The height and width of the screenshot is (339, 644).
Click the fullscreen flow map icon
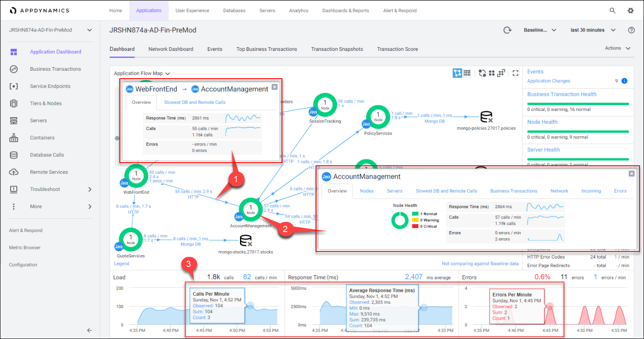(515, 73)
